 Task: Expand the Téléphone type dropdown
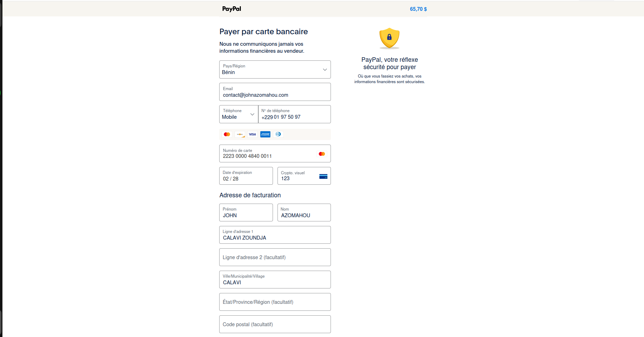click(239, 114)
